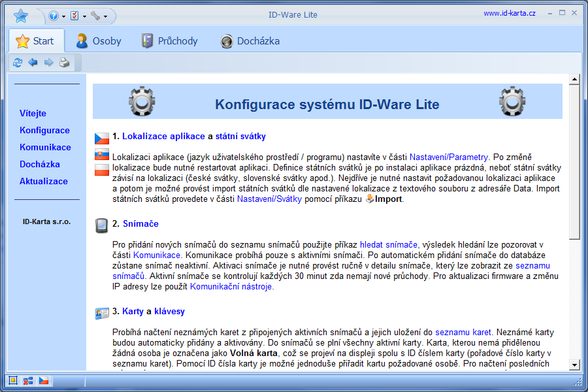Click the ID-Karta s.r.o. sidebar text
Screen dimensions: 588x392
pyautogui.click(x=46, y=221)
